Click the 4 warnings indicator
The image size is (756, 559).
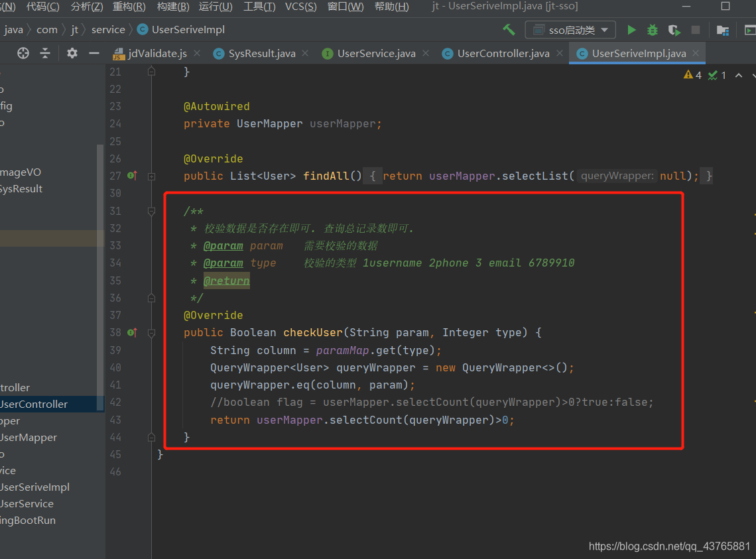click(x=692, y=75)
